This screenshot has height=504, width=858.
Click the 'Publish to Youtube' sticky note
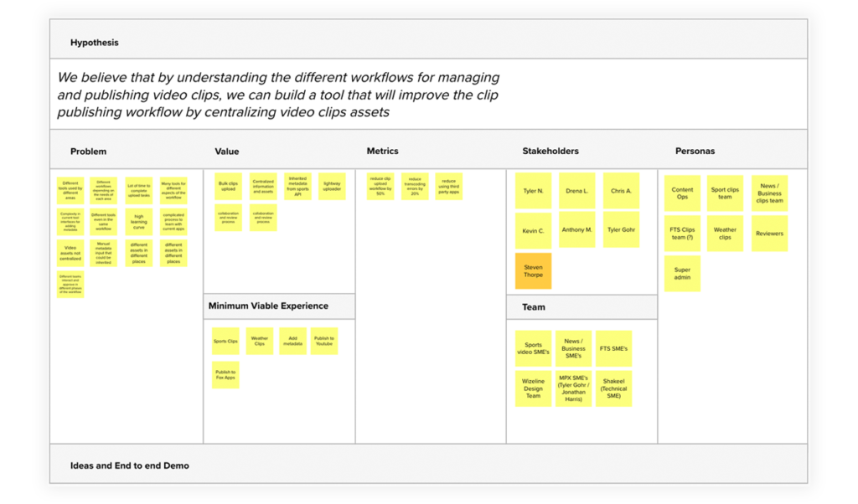[x=324, y=341]
